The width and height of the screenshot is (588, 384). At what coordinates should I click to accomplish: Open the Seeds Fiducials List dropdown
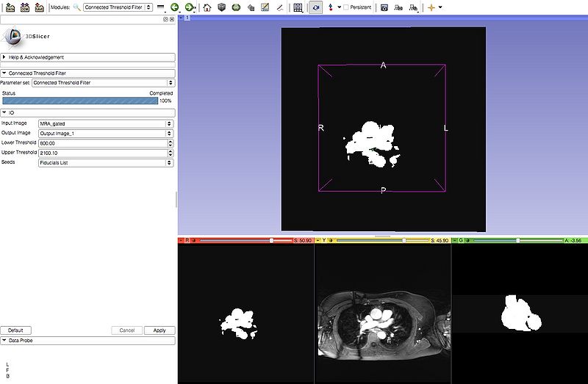tap(105, 162)
